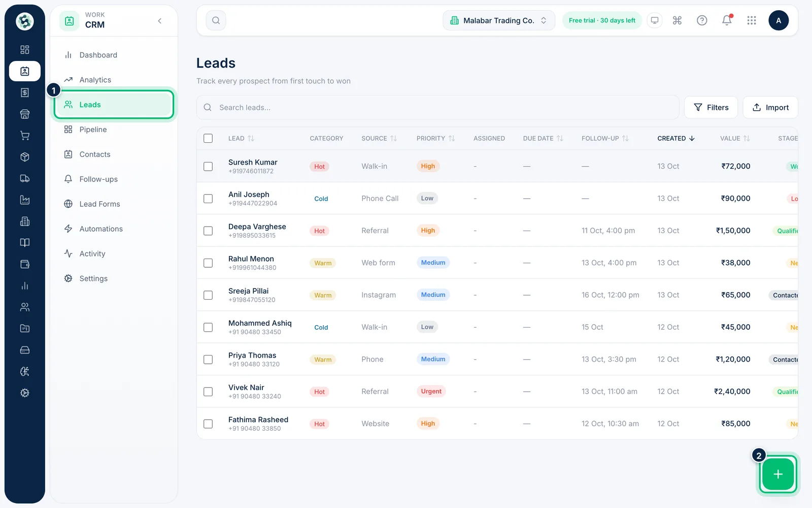
Task: Select the Anil Joseph row checkbox
Action: [x=208, y=199]
